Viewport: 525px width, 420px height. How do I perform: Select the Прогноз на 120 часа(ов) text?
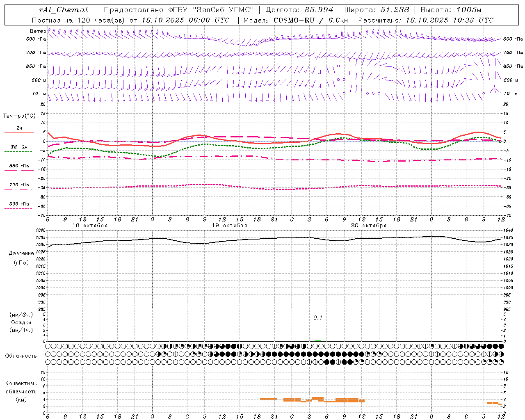tap(78, 20)
